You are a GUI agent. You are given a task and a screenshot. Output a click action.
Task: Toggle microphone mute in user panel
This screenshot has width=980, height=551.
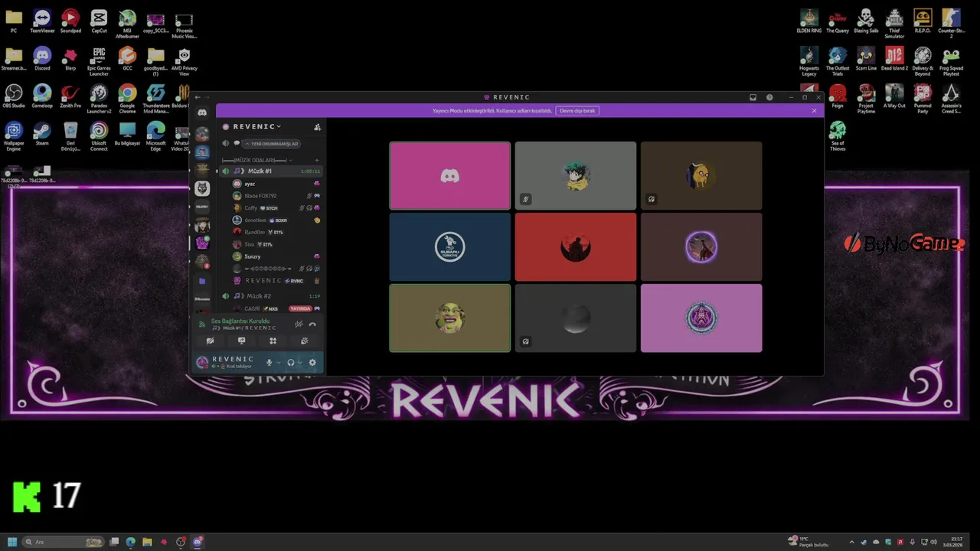click(269, 363)
